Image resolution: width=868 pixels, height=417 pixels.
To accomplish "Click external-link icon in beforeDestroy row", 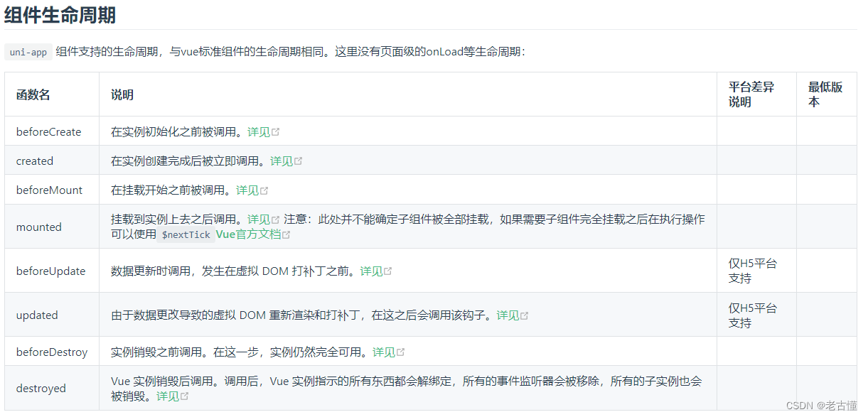I will pos(401,352).
